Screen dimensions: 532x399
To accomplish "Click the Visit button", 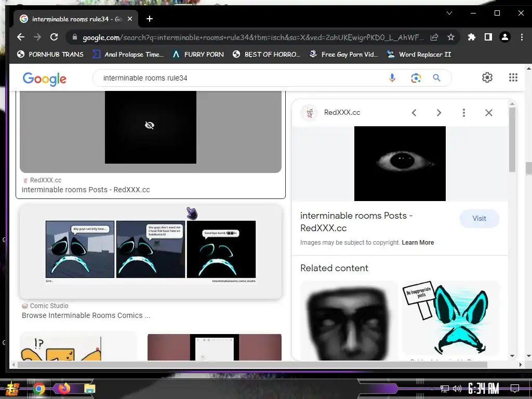I will (x=480, y=219).
